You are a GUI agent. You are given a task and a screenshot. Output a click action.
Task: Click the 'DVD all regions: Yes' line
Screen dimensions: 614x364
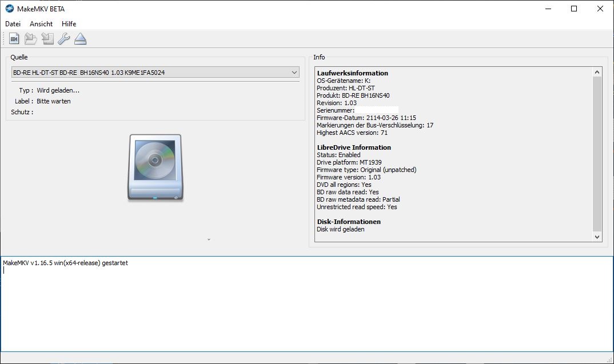pyautogui.click(x=344, y=185)
